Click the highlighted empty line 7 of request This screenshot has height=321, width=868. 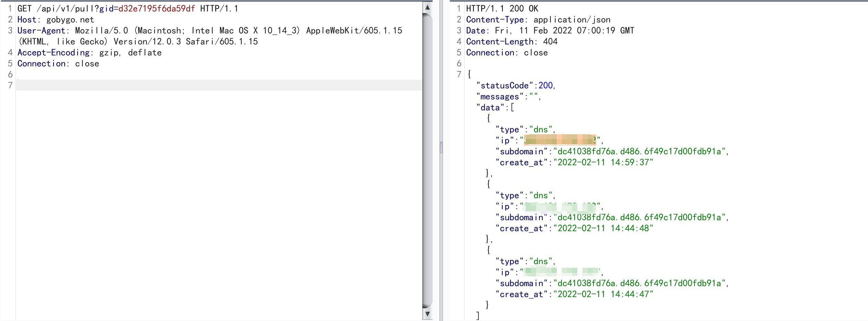[219, 85]
